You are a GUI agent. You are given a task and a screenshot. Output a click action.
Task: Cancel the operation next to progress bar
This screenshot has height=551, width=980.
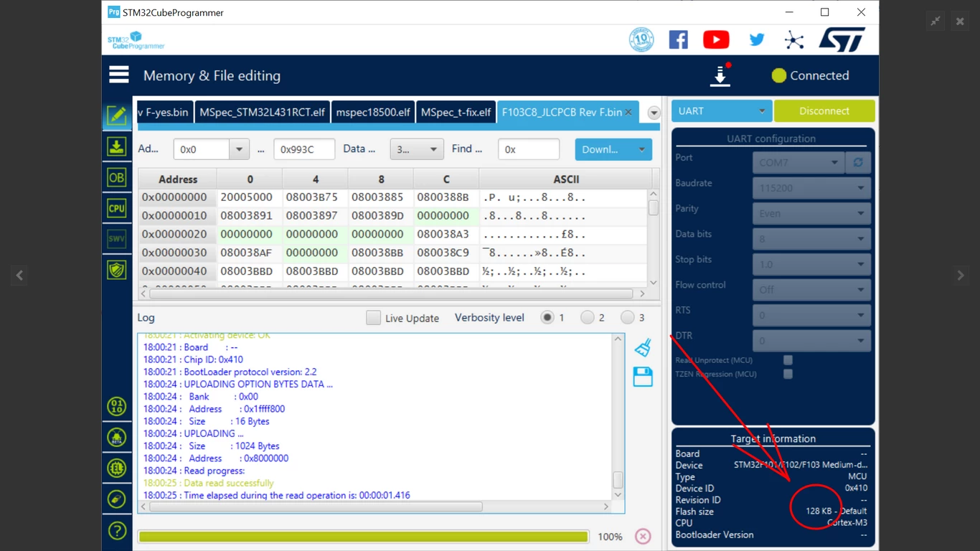pos(643,537)
